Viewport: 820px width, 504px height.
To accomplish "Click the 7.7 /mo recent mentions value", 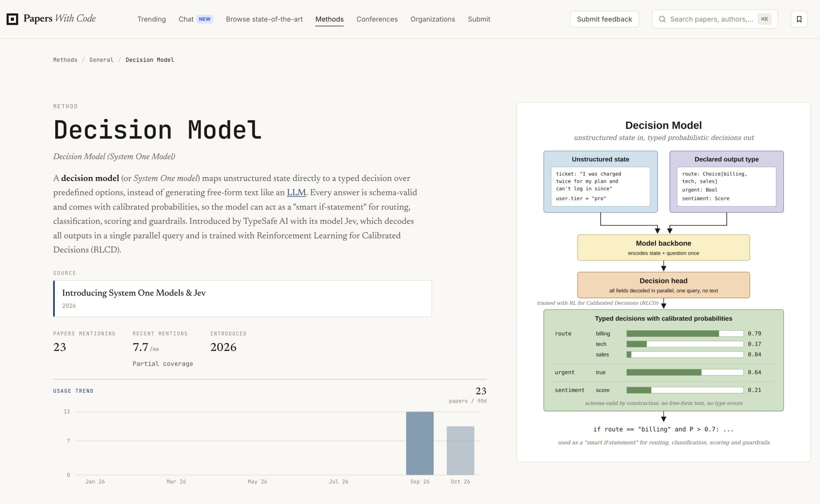I will click(146, 347).
